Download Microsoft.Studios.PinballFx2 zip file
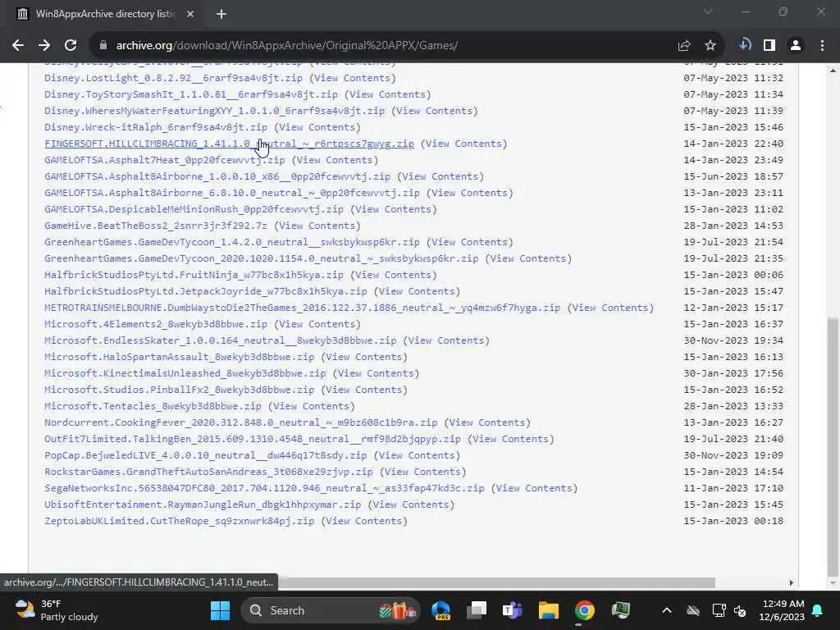Viewport: 840px width, 630px height. click(179, 390)
